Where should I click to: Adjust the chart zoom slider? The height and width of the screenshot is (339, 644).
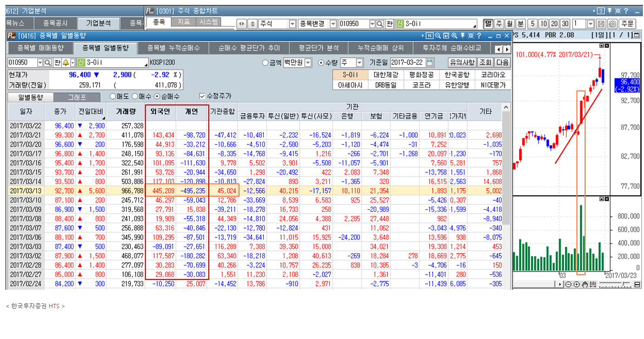coord(623,284)
